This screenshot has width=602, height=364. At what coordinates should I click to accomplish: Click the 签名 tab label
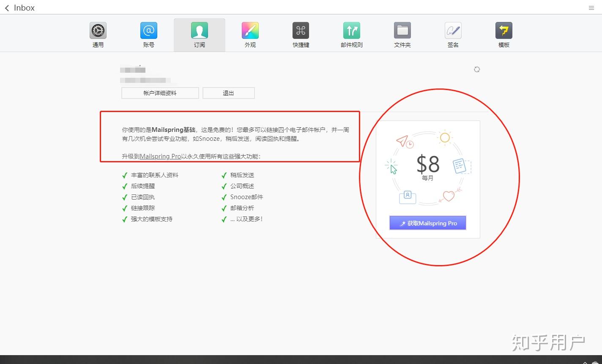(453, 45)
